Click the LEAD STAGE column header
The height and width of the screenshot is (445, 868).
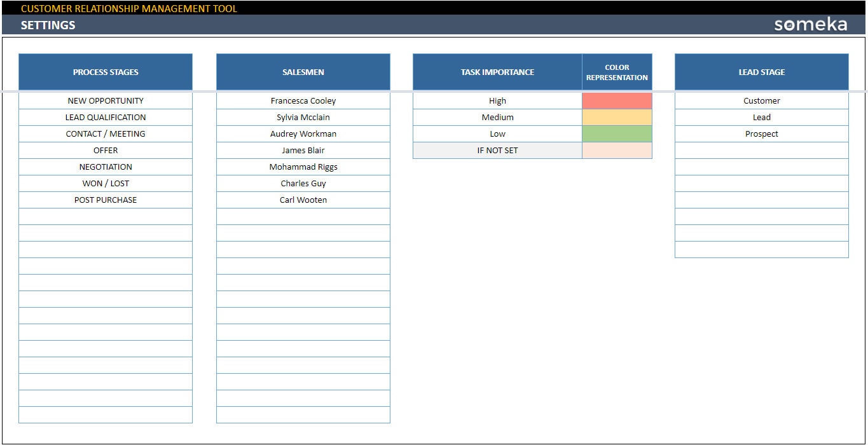coord(761,72)
